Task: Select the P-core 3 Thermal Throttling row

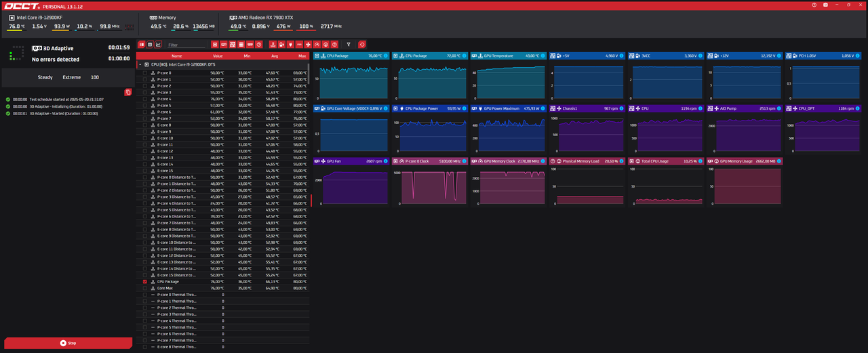Action: (222, 314)
